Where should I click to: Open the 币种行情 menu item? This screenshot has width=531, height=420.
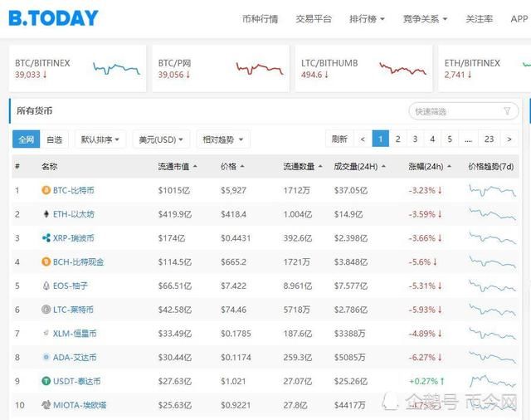pos(260,19)
